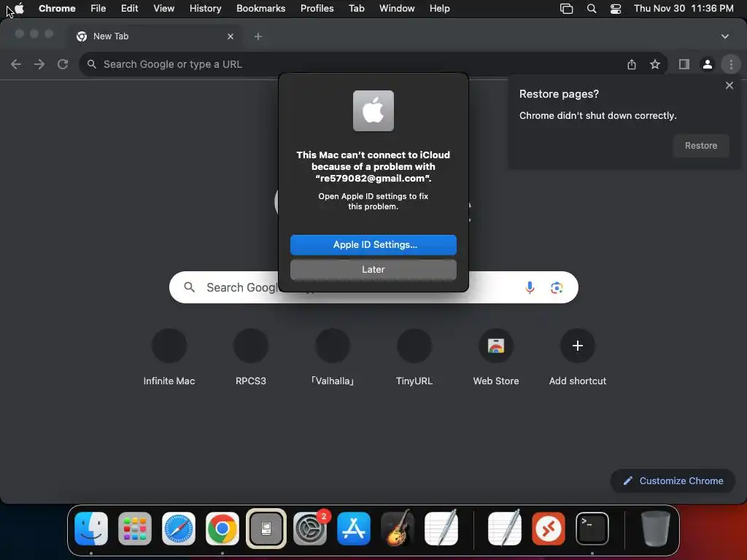Open the Bookmarks menu
The height and width of the screenshot is (560, 747).
260,9
